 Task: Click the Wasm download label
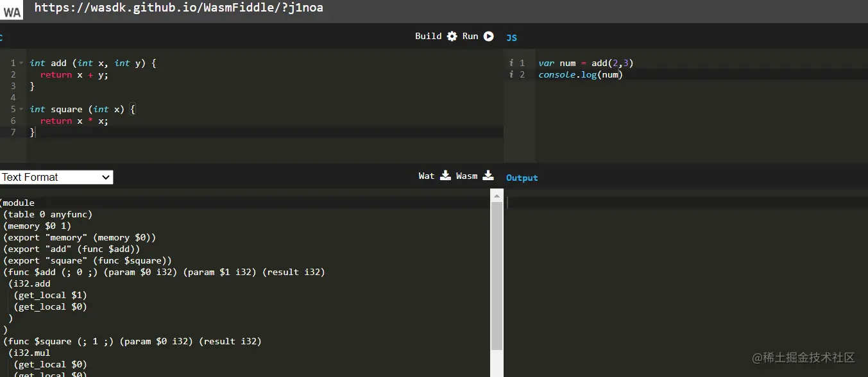pos(467,176)
